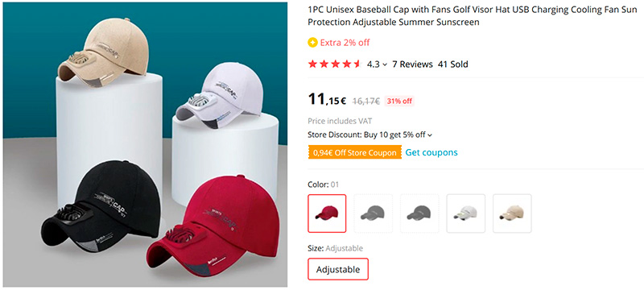
Task: Open the 7 Reviews link
Action: coord(412,64)
